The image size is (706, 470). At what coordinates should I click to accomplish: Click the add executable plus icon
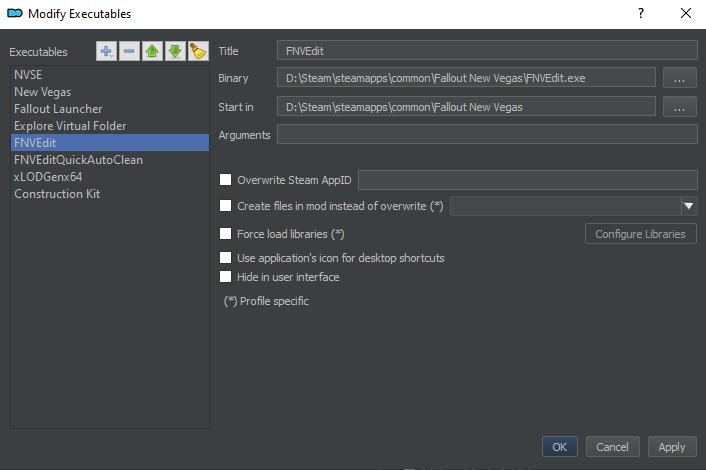pos(107,52)
